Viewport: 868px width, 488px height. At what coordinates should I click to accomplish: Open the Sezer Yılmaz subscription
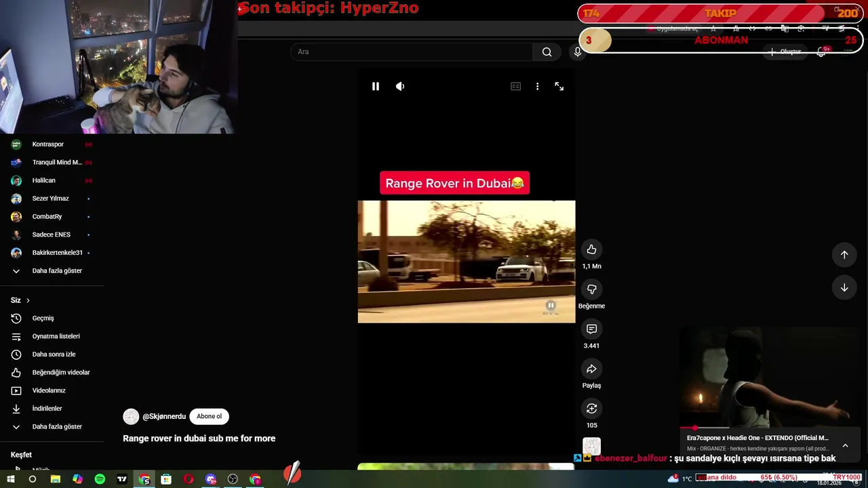52,199
